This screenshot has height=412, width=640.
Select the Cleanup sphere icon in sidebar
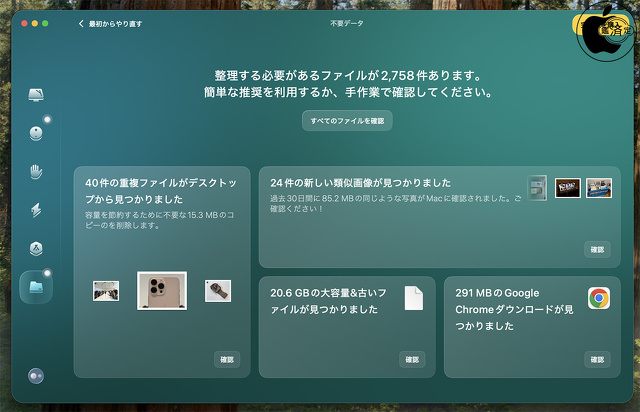click(x=36, y=133)
